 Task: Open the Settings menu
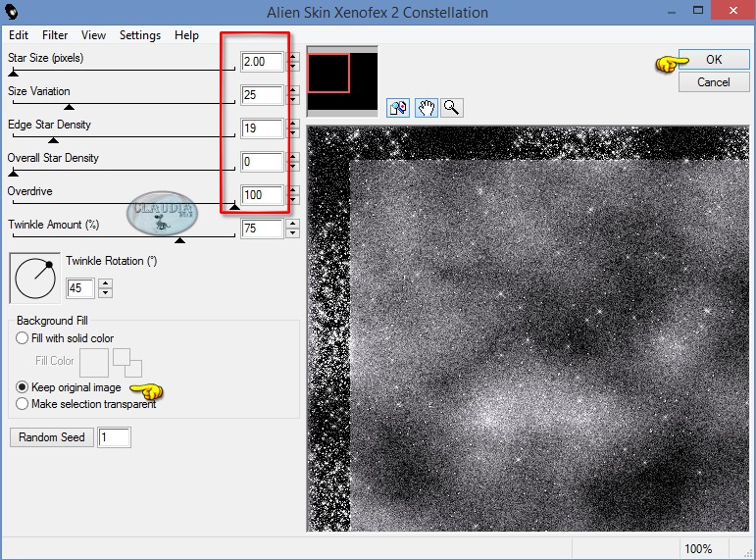pos(140,35)
